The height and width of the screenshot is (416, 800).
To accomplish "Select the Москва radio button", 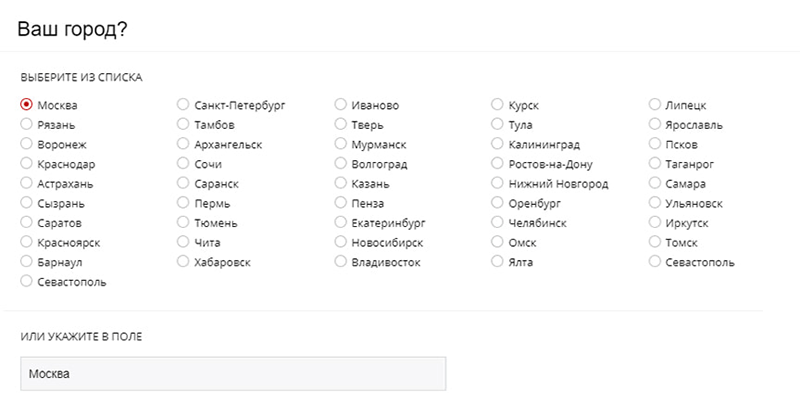I will pos(26,104).
